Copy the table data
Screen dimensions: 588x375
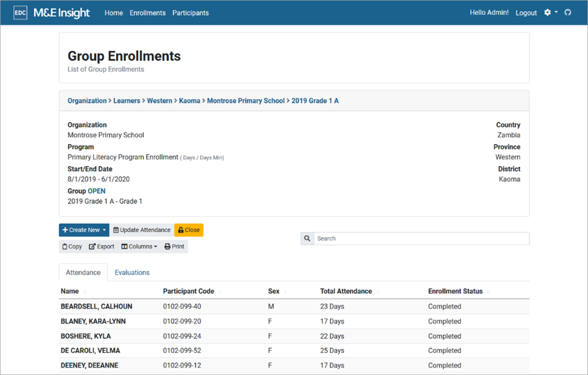72,247
